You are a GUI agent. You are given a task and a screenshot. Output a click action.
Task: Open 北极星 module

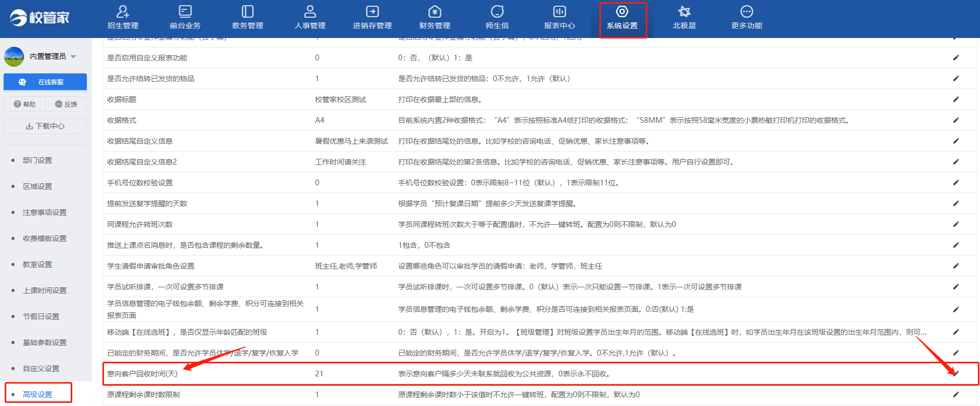(684, 18)
